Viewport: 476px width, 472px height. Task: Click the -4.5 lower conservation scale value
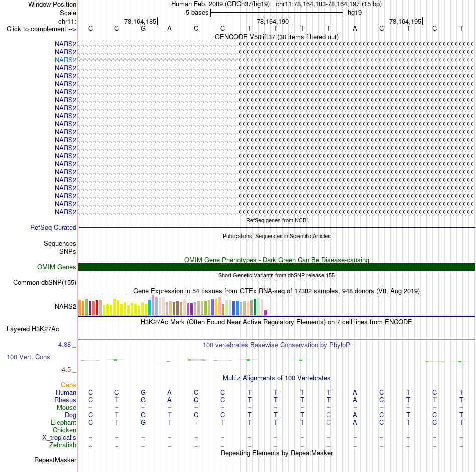(x=65, y=370)
